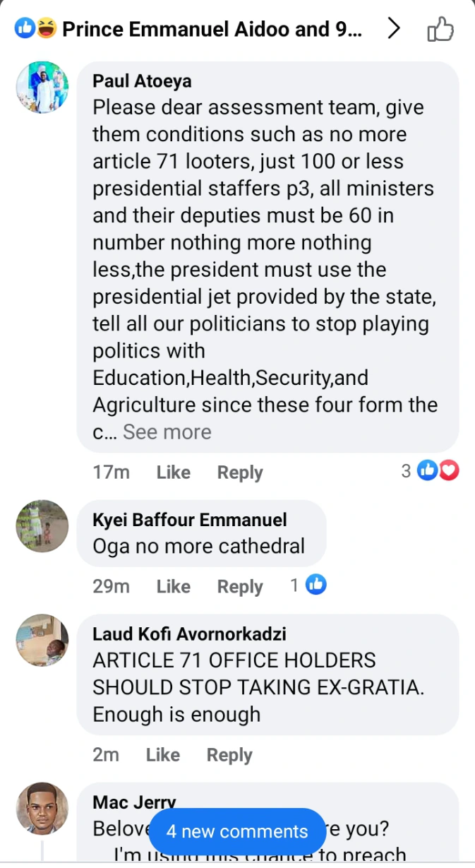The image size is (475, 868).
Task: Open Kyei Baffour Emmanuel's avatar
Action: point(42,526)
